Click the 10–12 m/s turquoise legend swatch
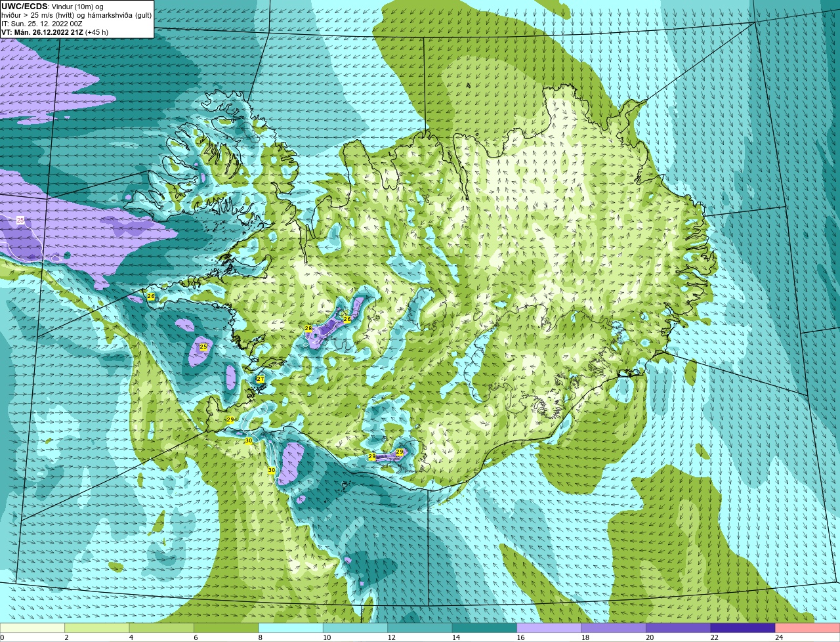The width and height of the screenshot is (840, 642). [356, 628]
